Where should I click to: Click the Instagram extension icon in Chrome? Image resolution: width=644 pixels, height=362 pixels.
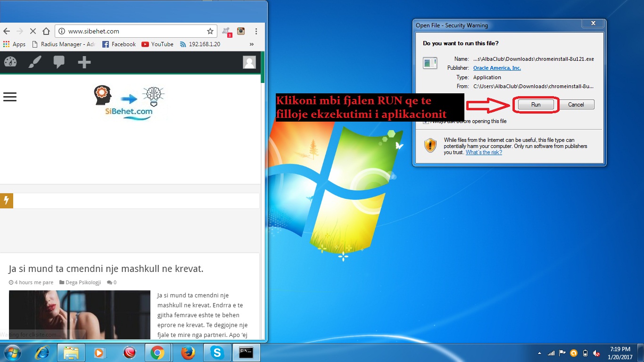pyautogui.click(x=241, y=31)
